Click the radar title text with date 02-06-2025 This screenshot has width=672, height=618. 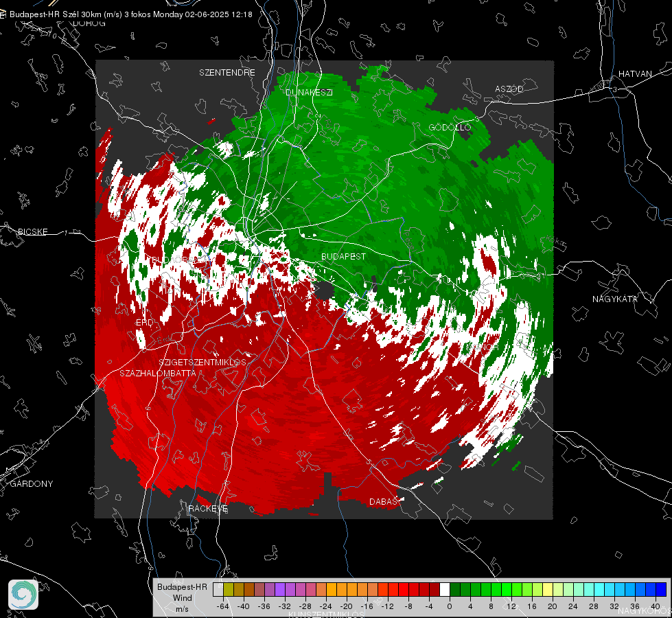(x=130, y=14)
